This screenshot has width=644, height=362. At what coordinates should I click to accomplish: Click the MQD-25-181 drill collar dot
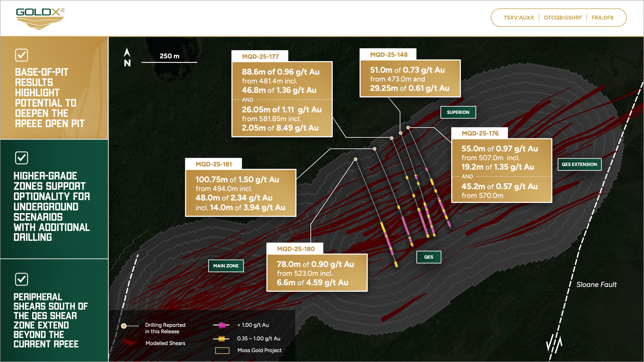(x=375, y=149)
